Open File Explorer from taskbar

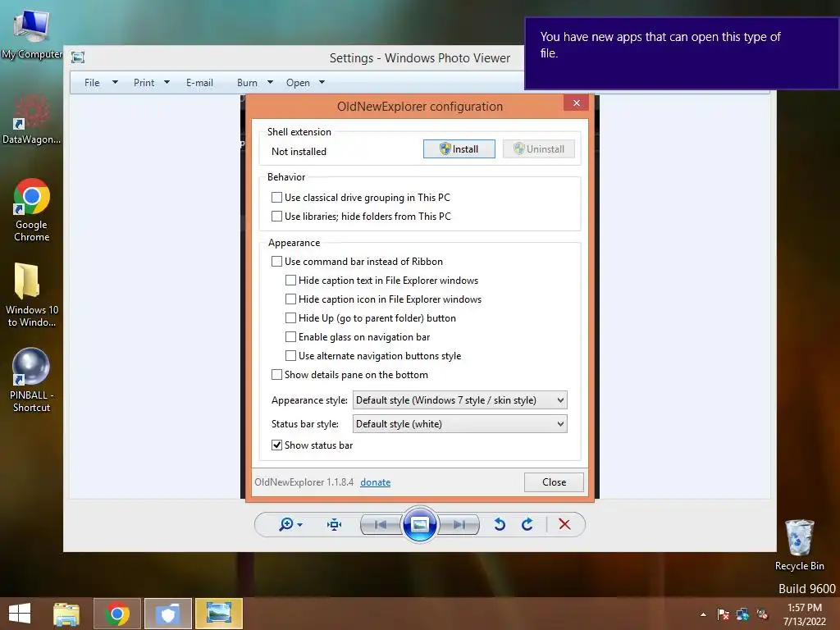coord(66,614)
